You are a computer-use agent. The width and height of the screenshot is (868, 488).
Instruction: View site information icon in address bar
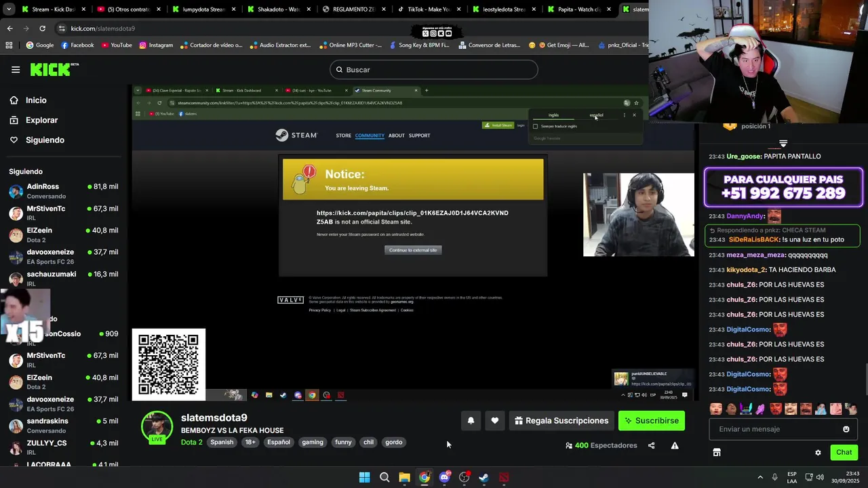[x=62, y=28]
